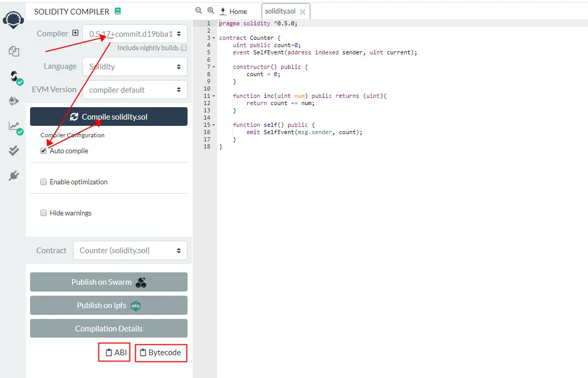Image resolution: width=588 pixels, height=378 pixels.
Task: Open the Remix home logo icon
Action: point(13,20)
